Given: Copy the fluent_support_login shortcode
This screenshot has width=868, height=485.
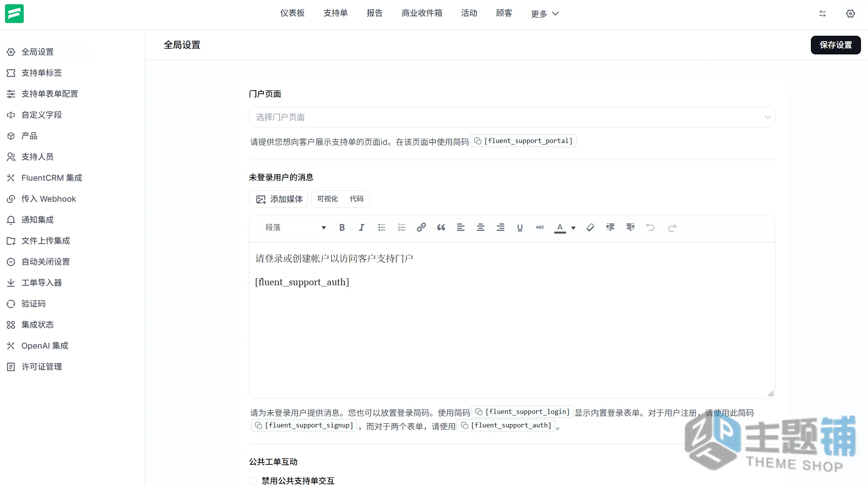Looking at the screenshot, I should pos(522,412).
